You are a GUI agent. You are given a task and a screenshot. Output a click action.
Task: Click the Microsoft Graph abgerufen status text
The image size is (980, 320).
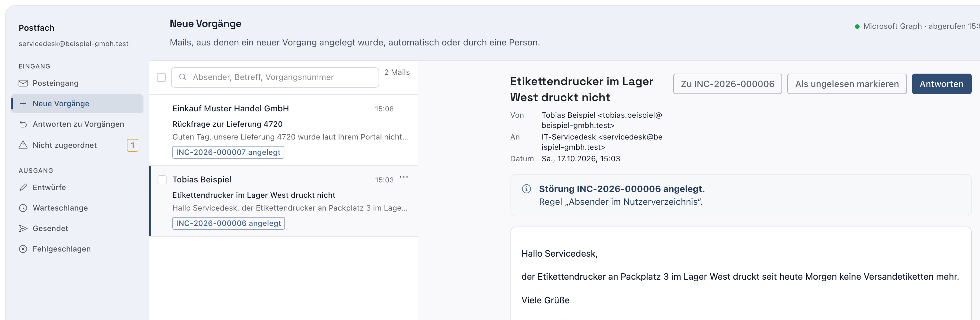coord(921,26)
